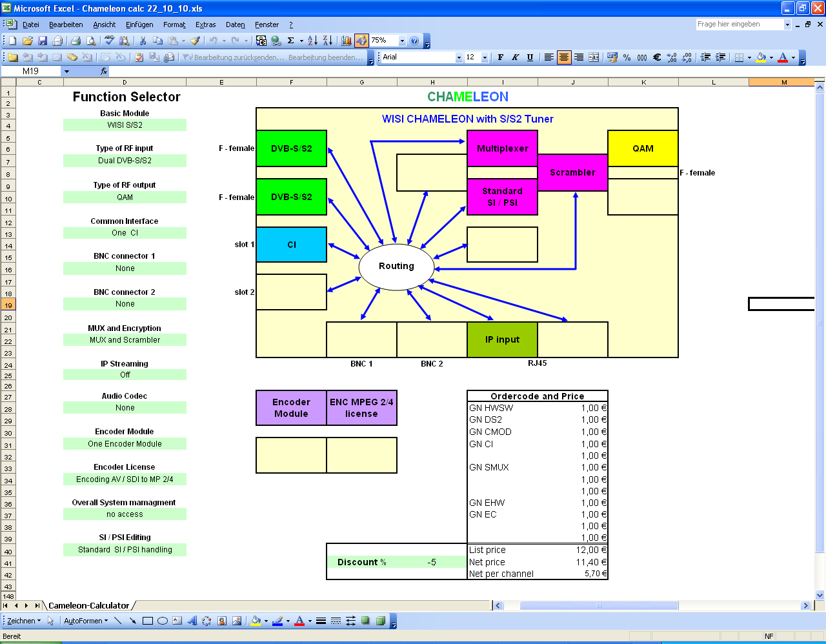Toggle left text alignment
Screen dimensions: 826x644
[549, 57]
